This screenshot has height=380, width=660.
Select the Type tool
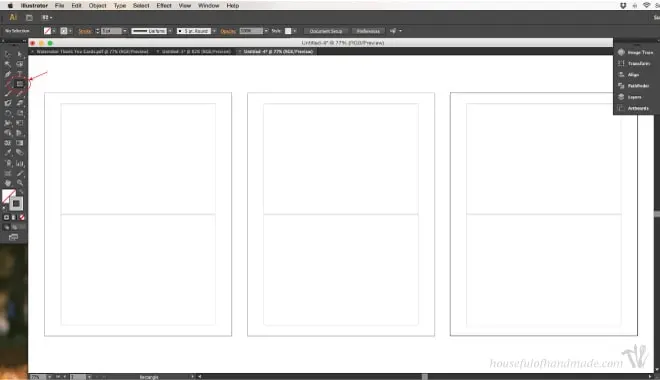tap(19, 74)
